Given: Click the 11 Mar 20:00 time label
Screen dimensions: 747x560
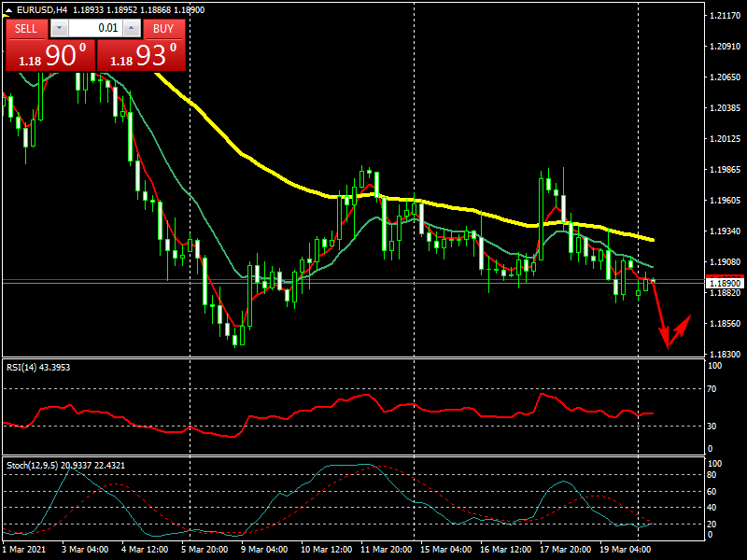Looking at the screenshot, I should point(385,550).
